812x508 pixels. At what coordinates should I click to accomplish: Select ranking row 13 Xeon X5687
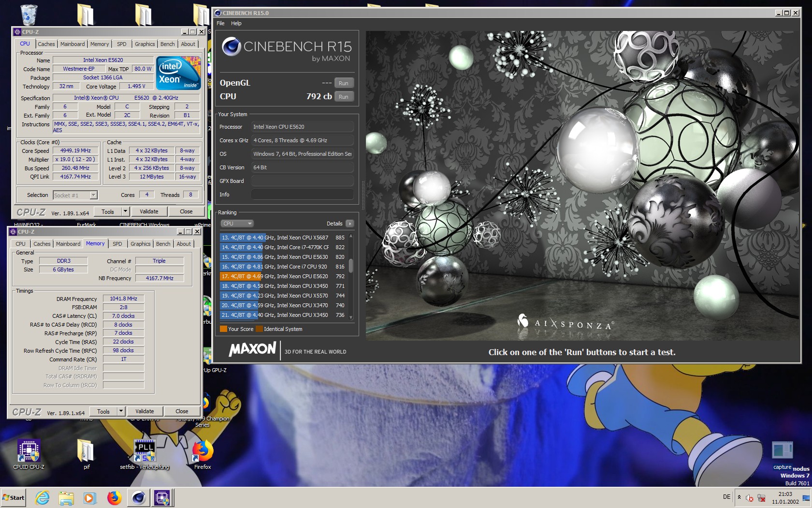pos(283,238)
